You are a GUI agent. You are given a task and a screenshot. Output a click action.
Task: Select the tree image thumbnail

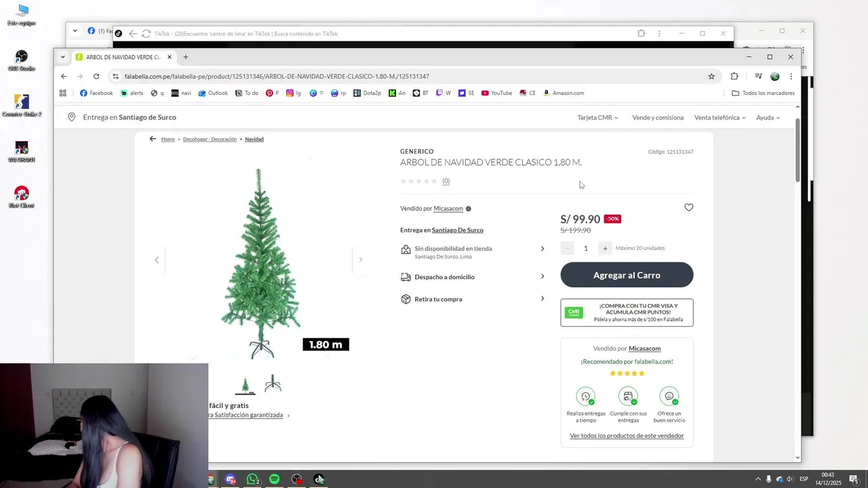click(245, 384)
